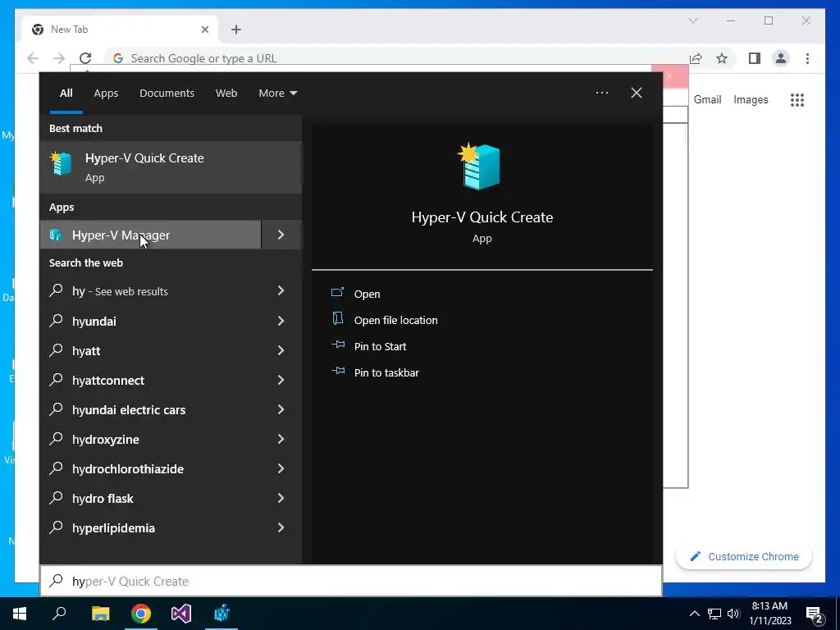Open search panel options ellipsis
Screen dimensions: 840x630
[x=601, y=93]
